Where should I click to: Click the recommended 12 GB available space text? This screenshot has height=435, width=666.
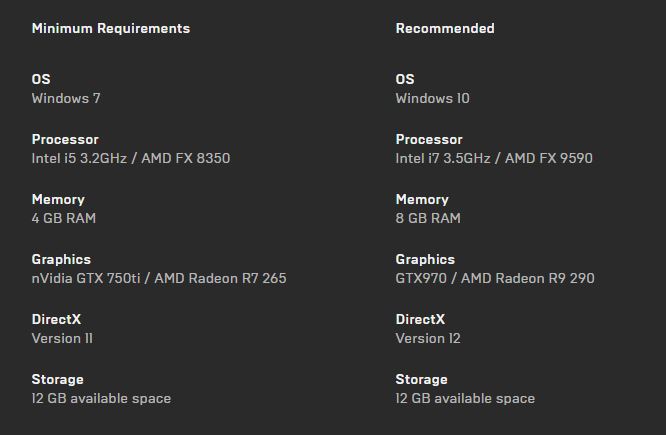click(465, 398)
